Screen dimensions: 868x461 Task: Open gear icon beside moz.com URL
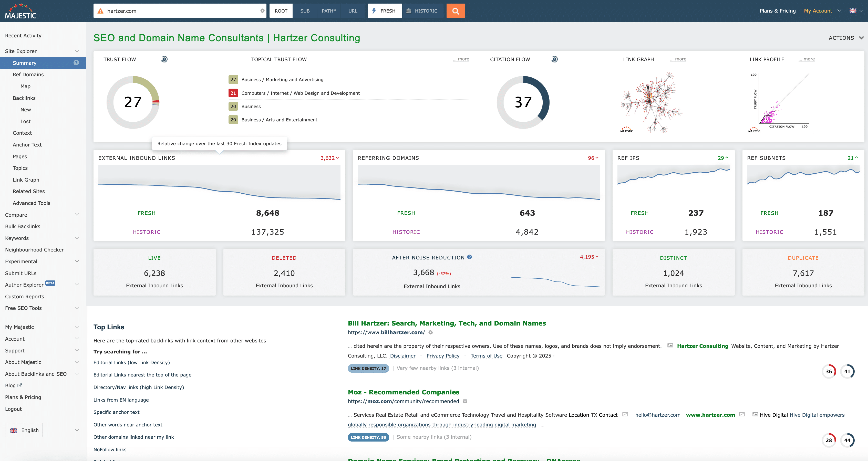(x=465, y=401)
